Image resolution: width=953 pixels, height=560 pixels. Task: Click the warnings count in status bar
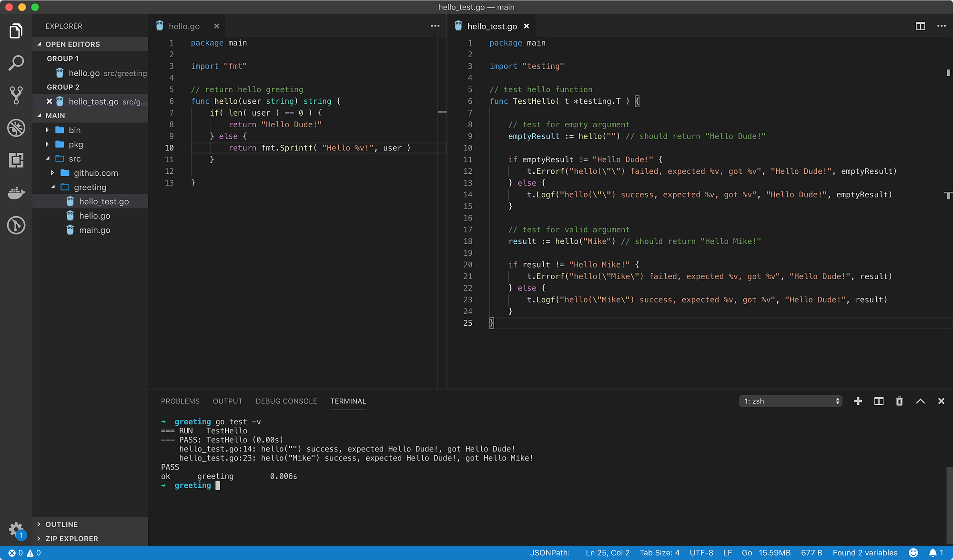pyautogui.click(x=34, y=553)
